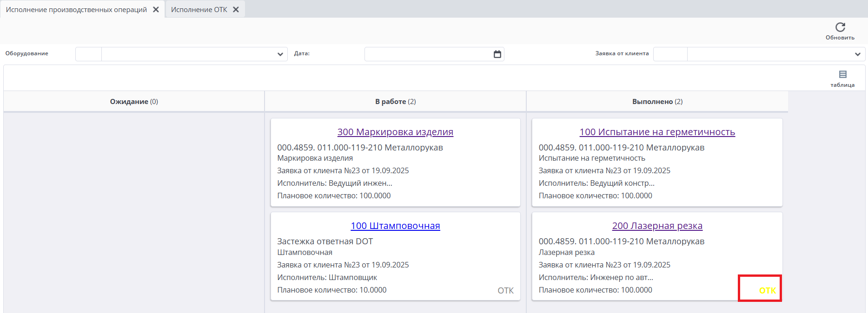Expand the Оборудование dropdown
868x313 pixels.
click(280, 54)
